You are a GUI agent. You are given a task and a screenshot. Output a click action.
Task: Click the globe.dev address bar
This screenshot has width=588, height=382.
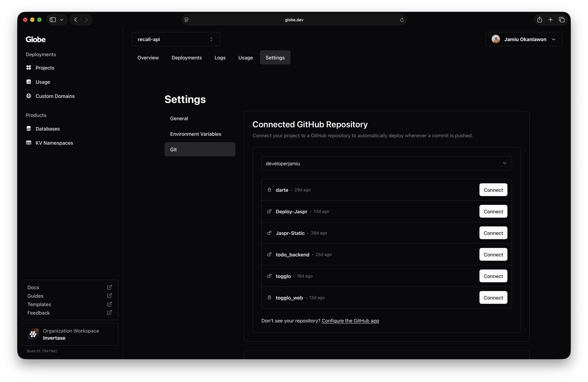(294, 20)
